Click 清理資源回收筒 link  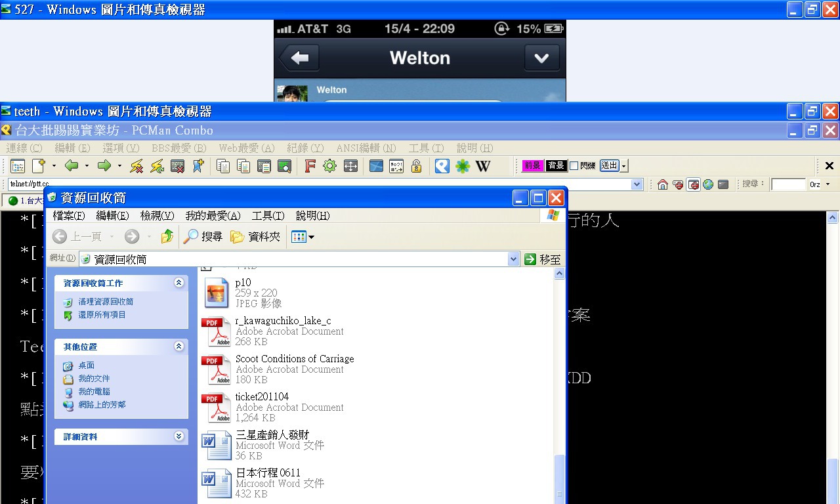click(106, 302)
